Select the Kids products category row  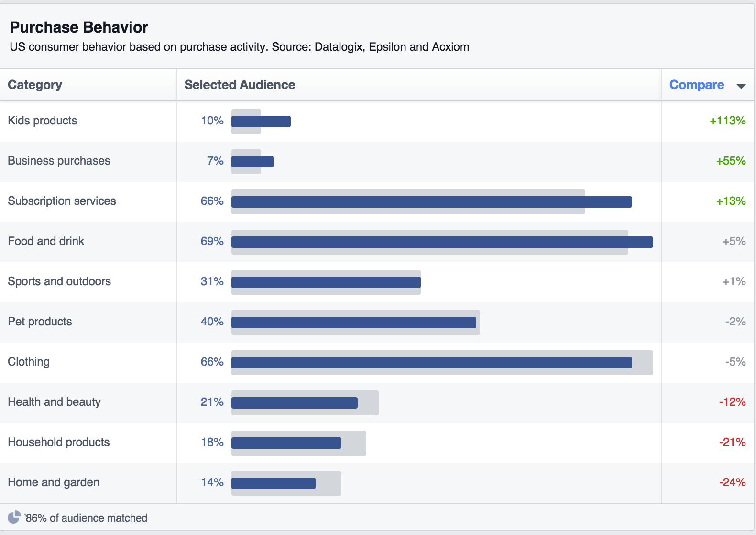tap(42, 121)
